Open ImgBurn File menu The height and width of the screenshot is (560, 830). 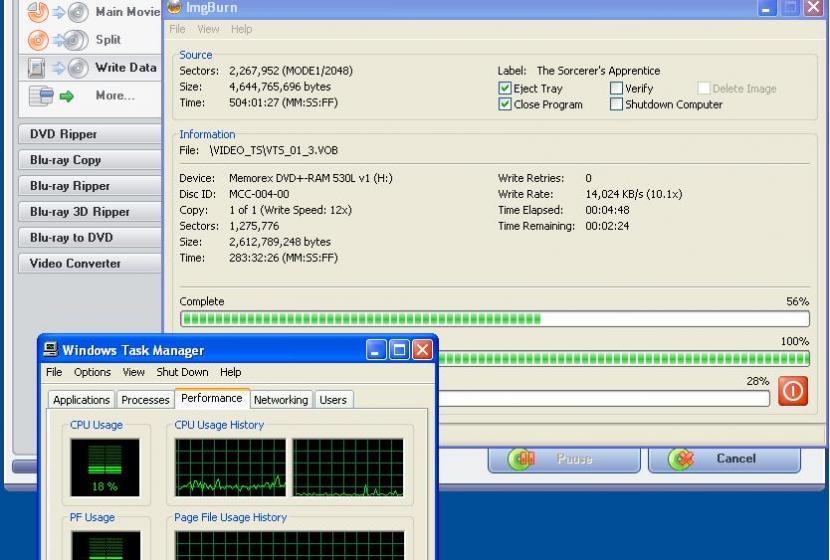click(177, 29)
